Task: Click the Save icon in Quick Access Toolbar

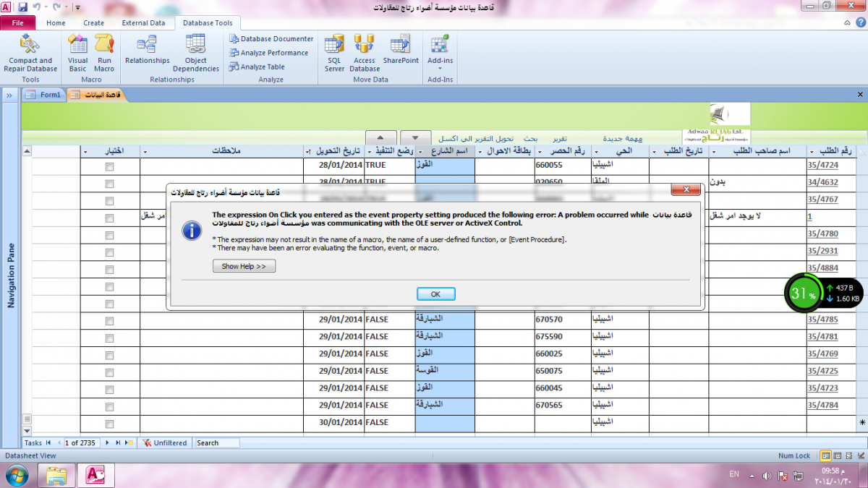Action: point(22,7)
